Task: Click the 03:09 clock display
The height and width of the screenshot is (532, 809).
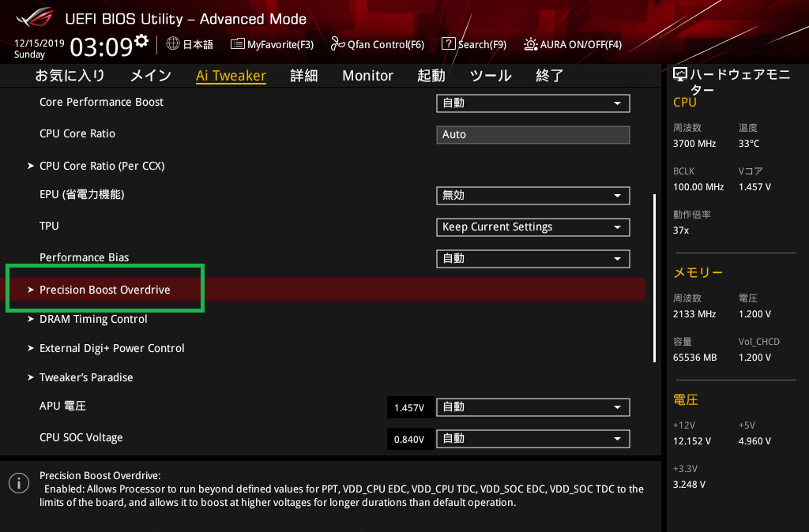Action: click(101, 47)
